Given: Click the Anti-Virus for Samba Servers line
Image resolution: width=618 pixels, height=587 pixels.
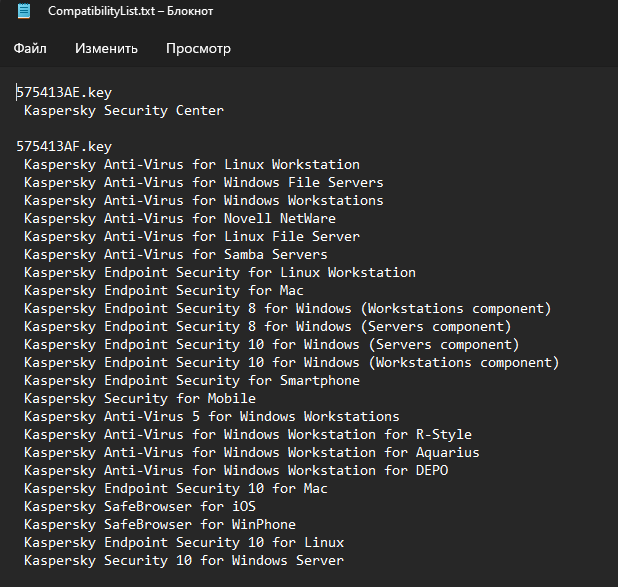Looking at the screenshot, I should pos(176,254).
